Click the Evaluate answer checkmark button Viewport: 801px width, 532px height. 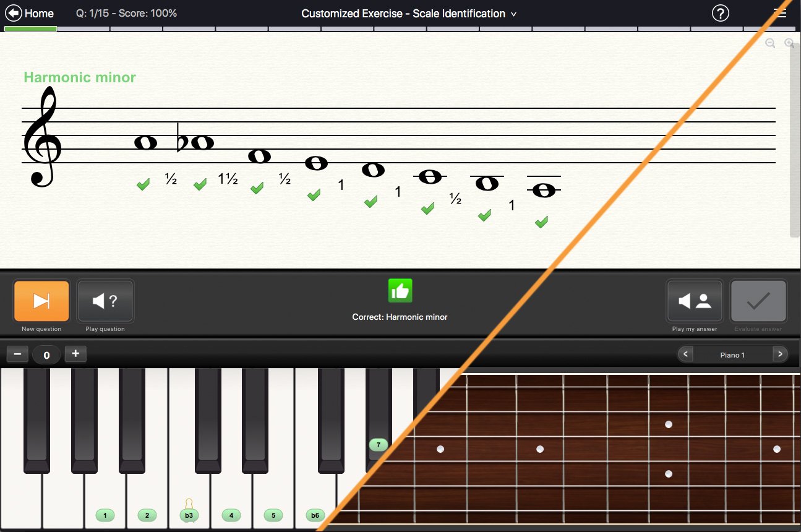(x=758, y=301)
